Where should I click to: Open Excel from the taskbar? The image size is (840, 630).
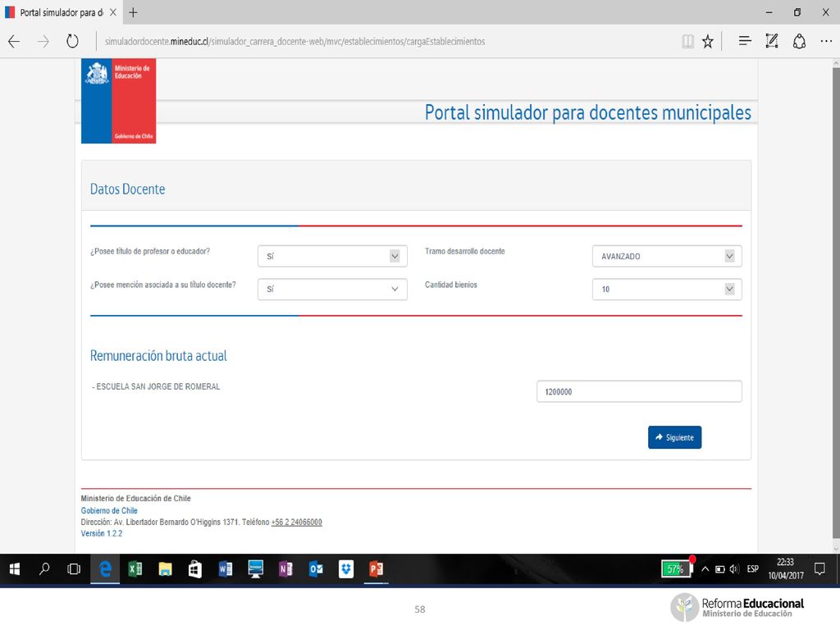[x=135, y=569]
